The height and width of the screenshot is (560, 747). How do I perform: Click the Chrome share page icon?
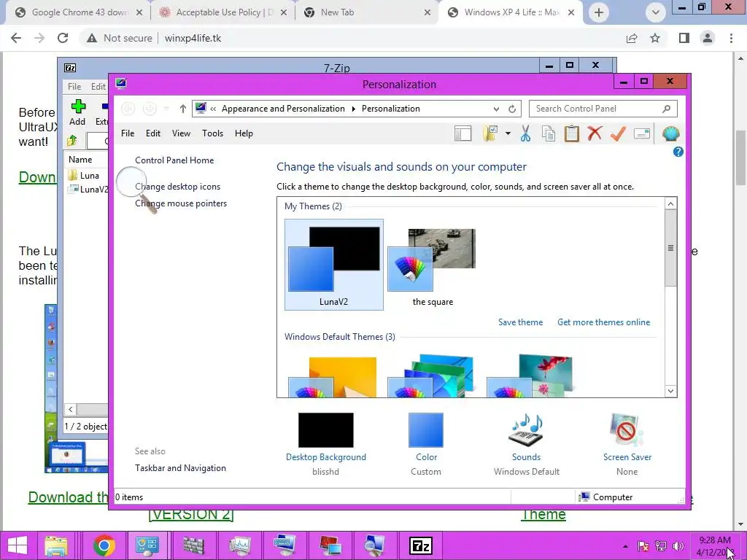[x=632, y=38]
